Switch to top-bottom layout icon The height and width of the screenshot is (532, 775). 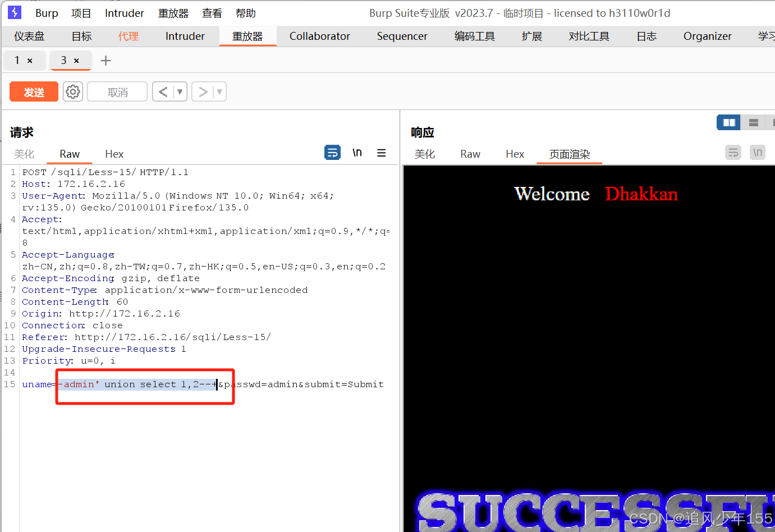(x=754, y=122)
